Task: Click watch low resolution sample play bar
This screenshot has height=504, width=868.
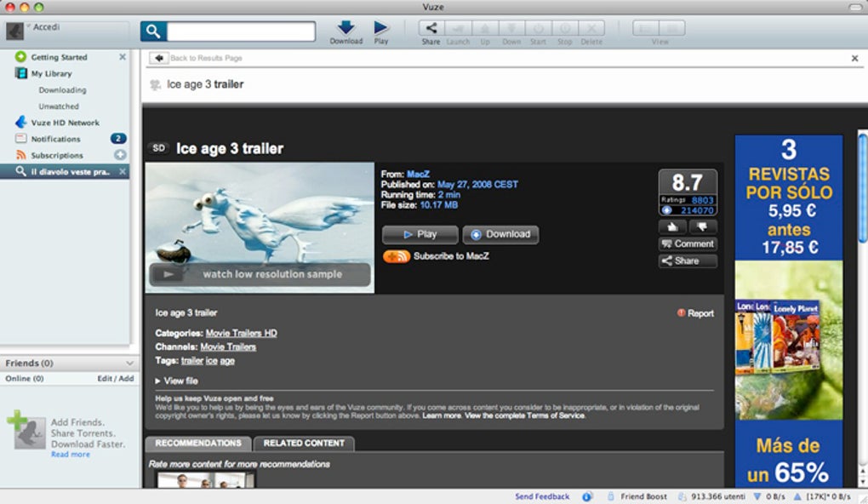Action: 260,275
